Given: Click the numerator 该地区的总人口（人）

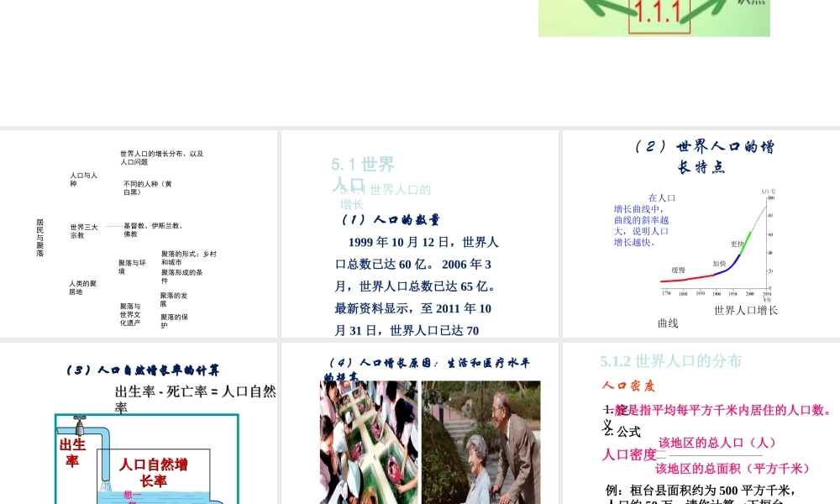Looking at the screenshot, I should [x=717, y=443].
